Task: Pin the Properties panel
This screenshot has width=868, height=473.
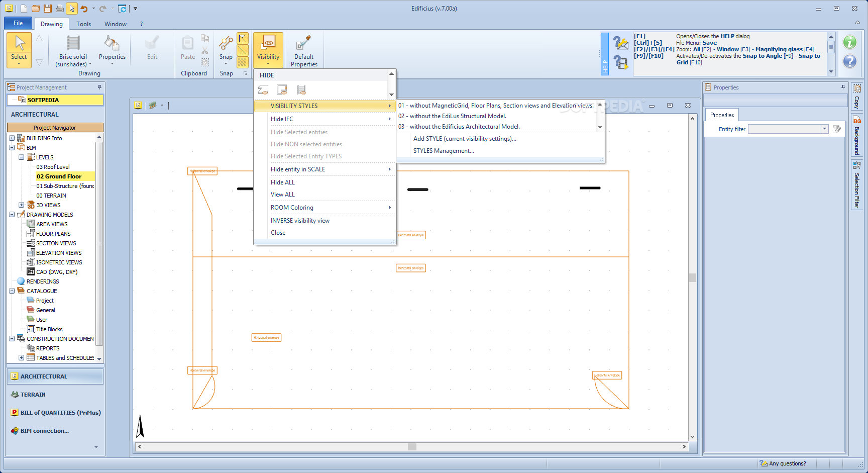Action: [843, 87]
